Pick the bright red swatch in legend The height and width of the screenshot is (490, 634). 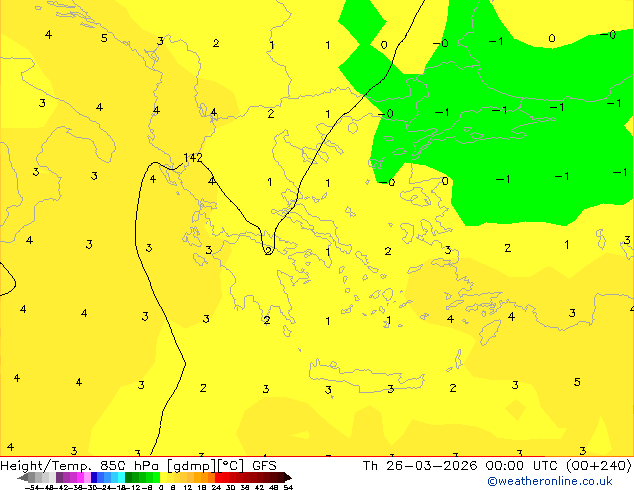tap(219, 477)
